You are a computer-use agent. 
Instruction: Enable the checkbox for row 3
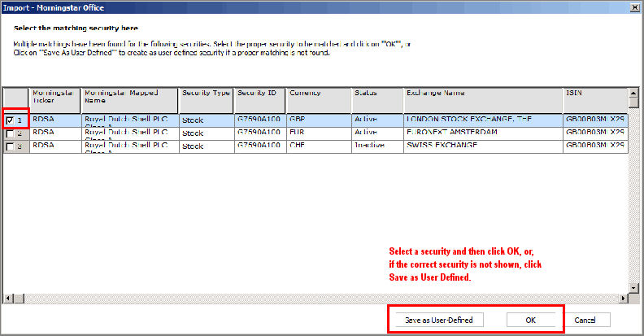point(10,146)
